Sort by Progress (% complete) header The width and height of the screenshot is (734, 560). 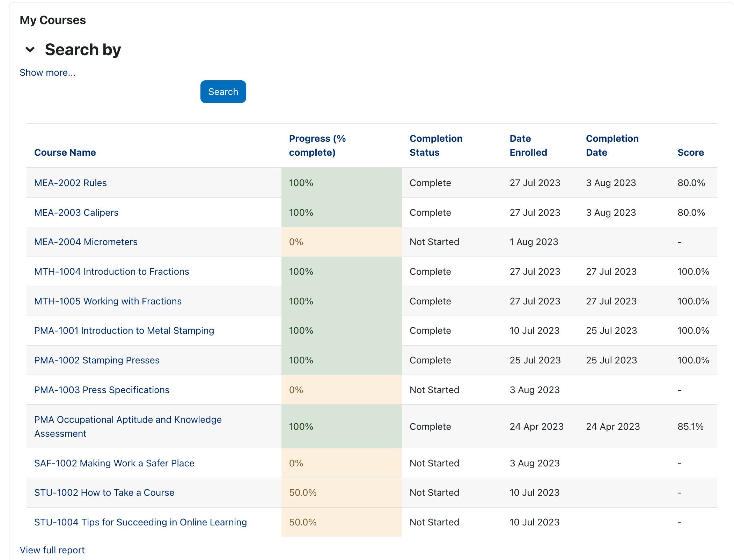coord(317,146)
